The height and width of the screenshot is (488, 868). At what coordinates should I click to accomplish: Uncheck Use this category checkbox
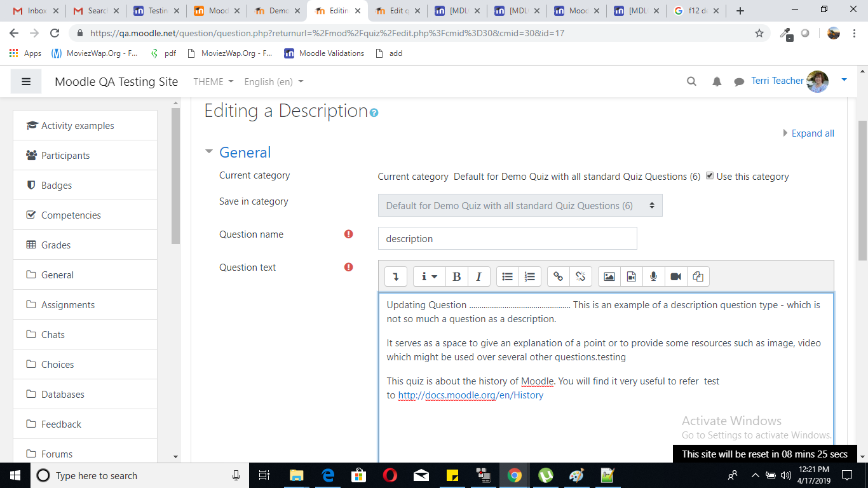[710, 176]
